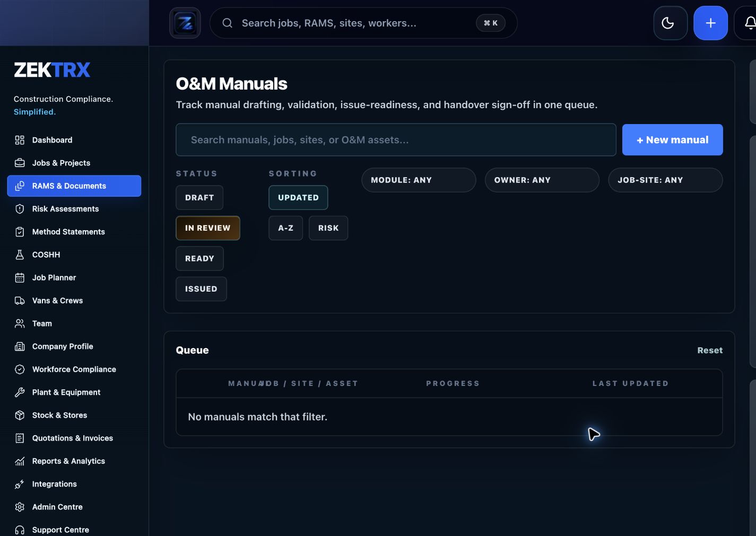
Task: Open notifications with the bell icon
Action: [749, 23]
